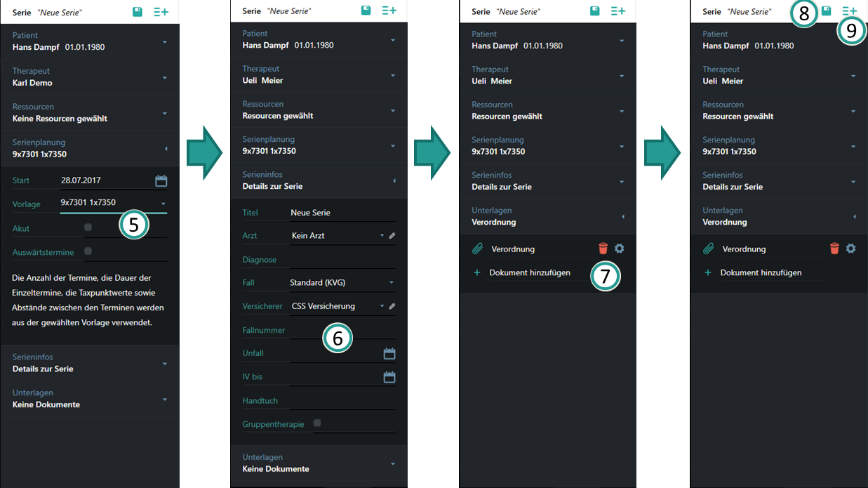Click Dokument hinzufügen next to badge 7

(529, 272)
